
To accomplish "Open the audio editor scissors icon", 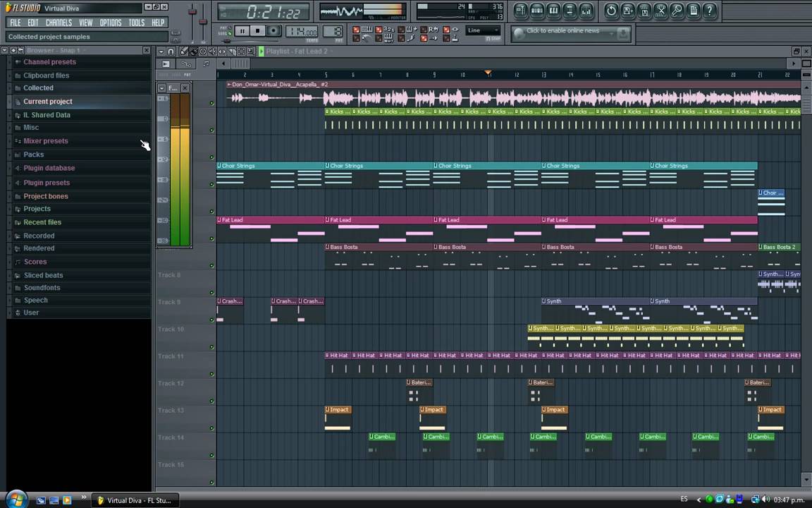I will coord(660,11).
